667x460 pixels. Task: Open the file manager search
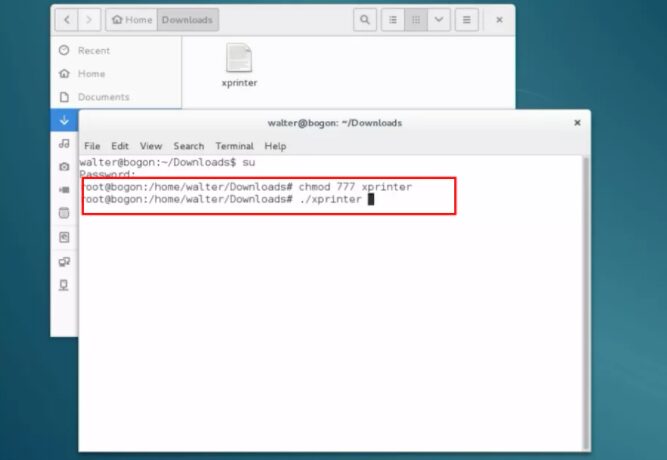(x=365, y=20)
